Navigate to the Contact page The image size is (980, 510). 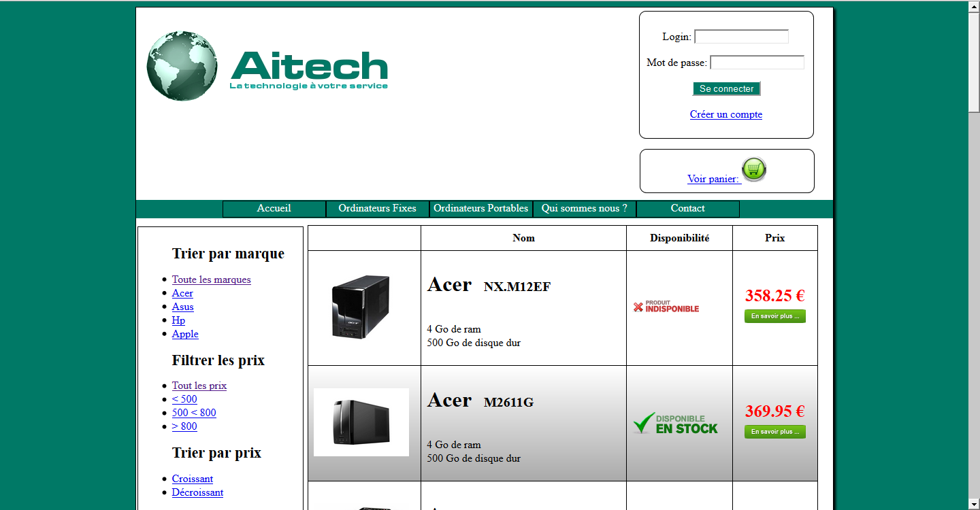(688, 209)
